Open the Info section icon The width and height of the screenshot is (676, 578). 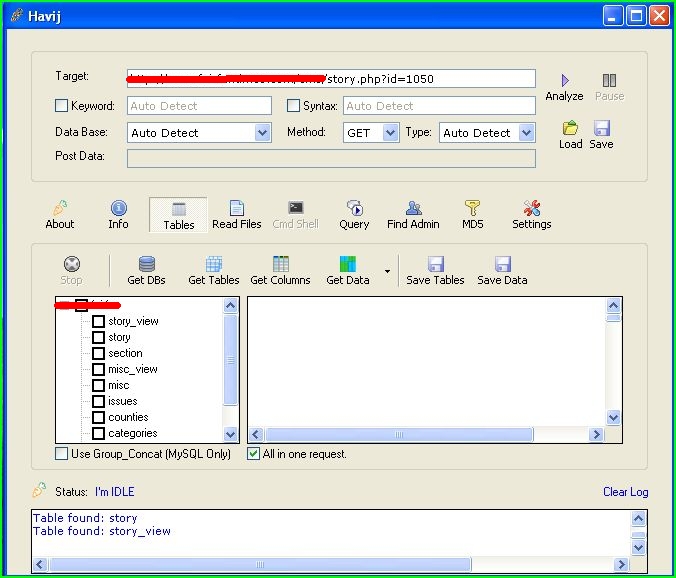tap(119, 208)
